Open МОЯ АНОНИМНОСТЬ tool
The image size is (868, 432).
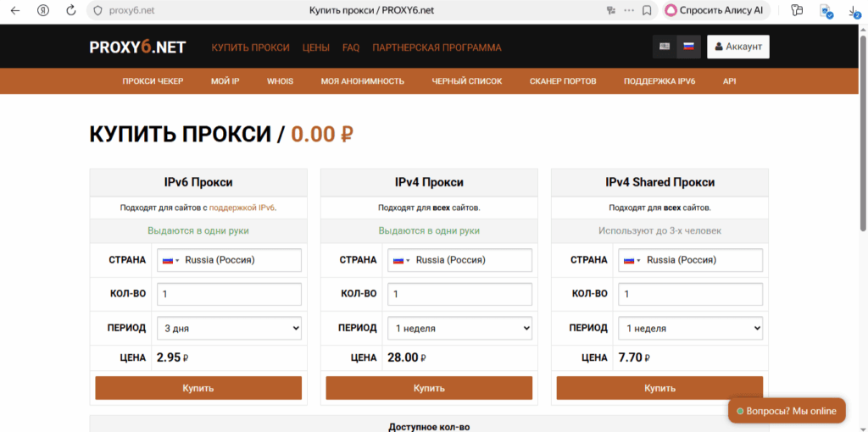pyautogui.click(x=363, y=81)
